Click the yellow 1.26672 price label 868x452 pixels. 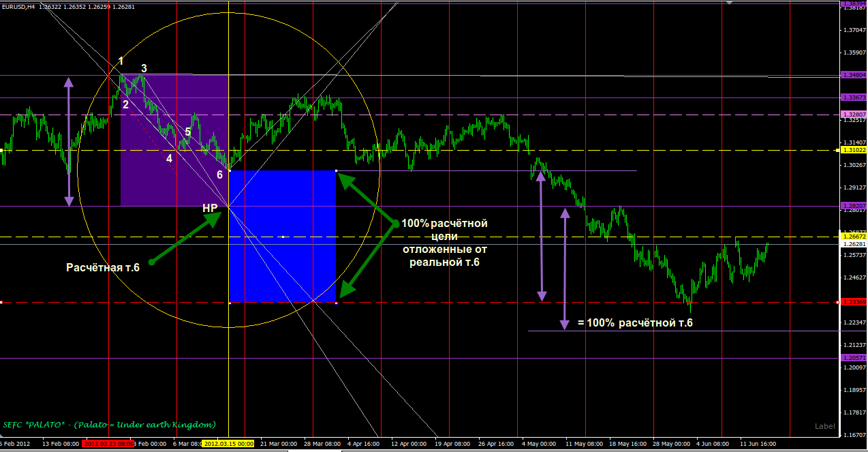pos(854,237)
